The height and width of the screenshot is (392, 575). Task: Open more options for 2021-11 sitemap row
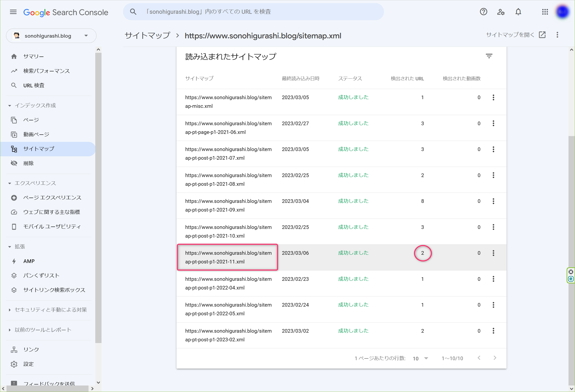tap(493, 253)
